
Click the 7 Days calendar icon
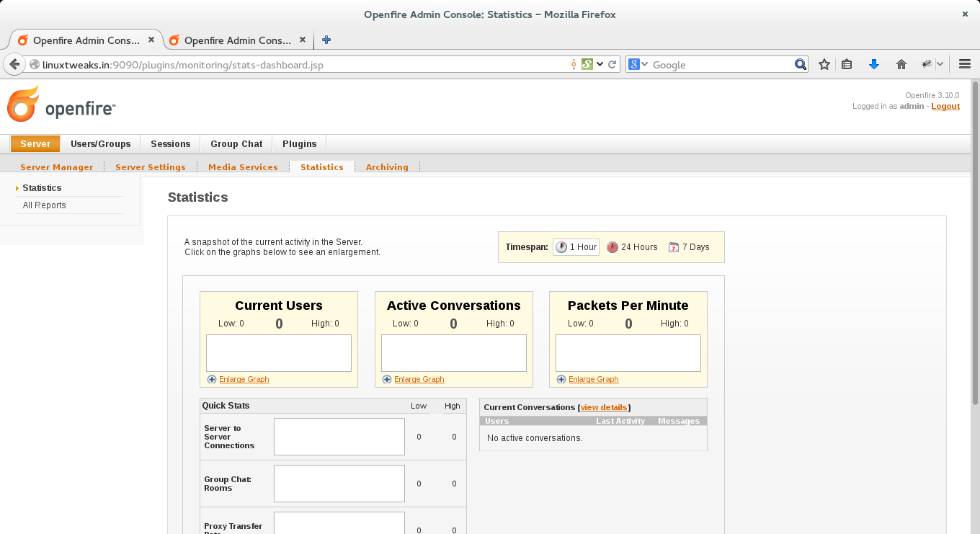tap(674, 247)
